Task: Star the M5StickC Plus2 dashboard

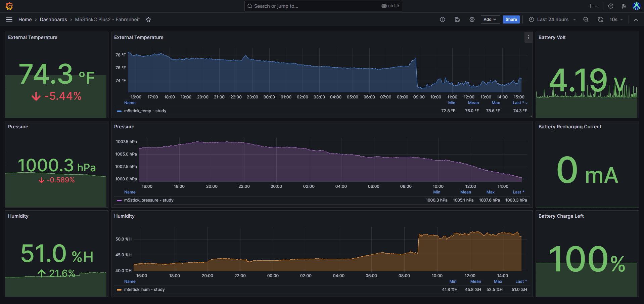Action: coord(148,19)
